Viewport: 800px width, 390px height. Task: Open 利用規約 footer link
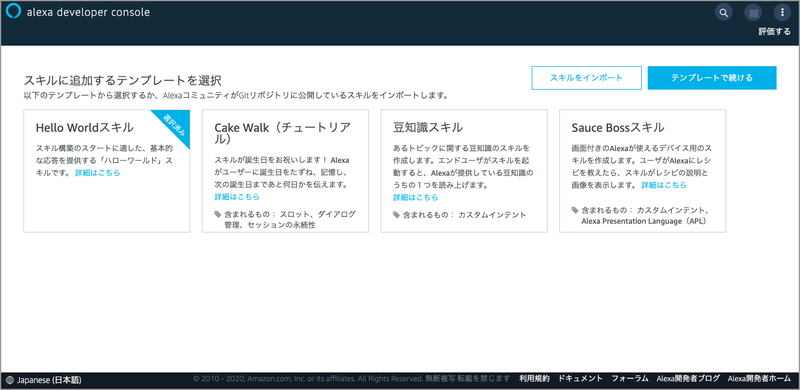pos(534,379)
